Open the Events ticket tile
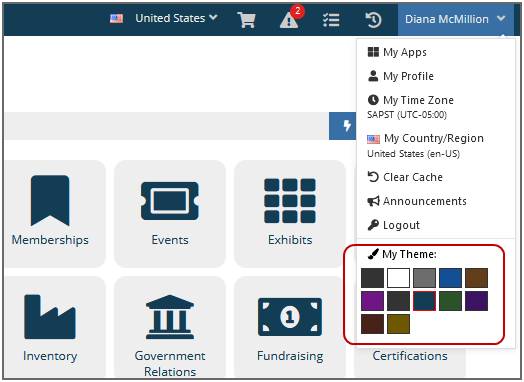 (x=170, y=214)
